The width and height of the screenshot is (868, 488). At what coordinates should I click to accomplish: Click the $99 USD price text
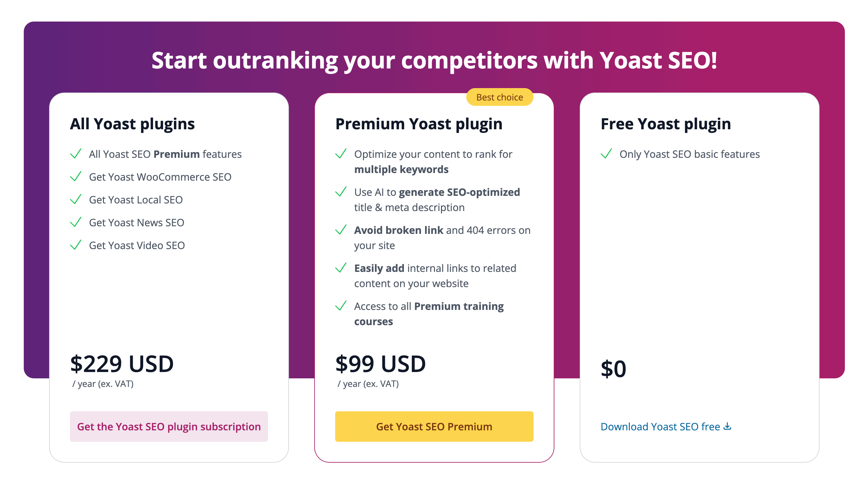click(380, 364)
